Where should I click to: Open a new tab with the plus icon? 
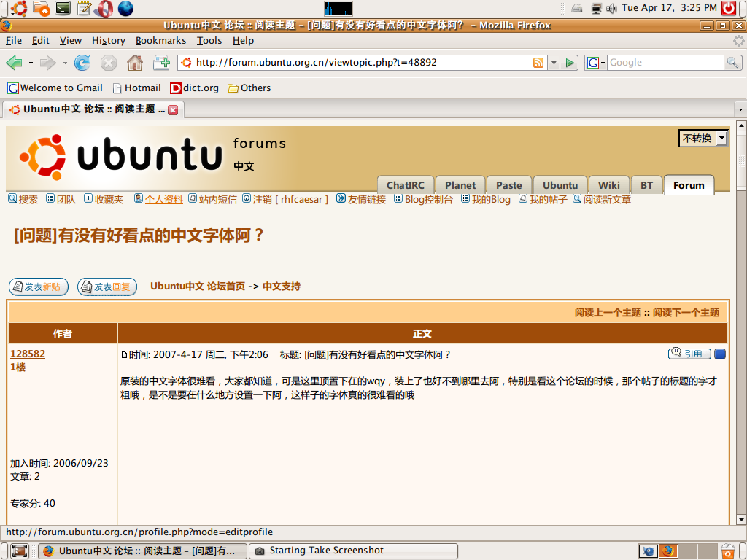pyautogui.click(x=161, y=63)
